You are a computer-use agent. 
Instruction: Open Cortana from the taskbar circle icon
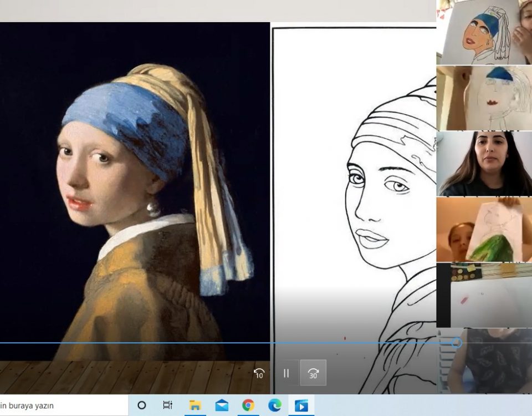(141, 405)
